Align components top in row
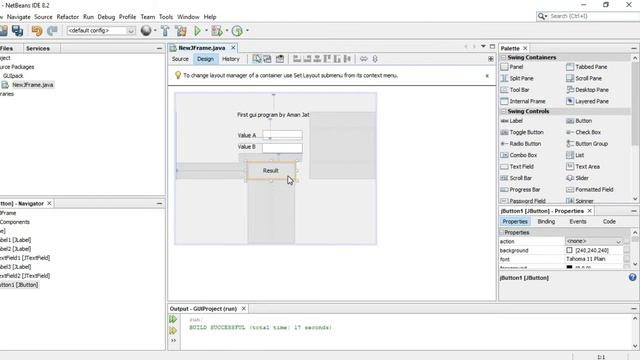 point(327,59)
